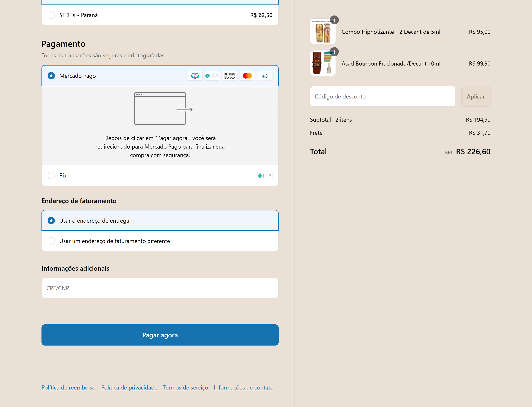Choose different billing address option
This screenshot has width=532, height=407.
click(51, 241)
